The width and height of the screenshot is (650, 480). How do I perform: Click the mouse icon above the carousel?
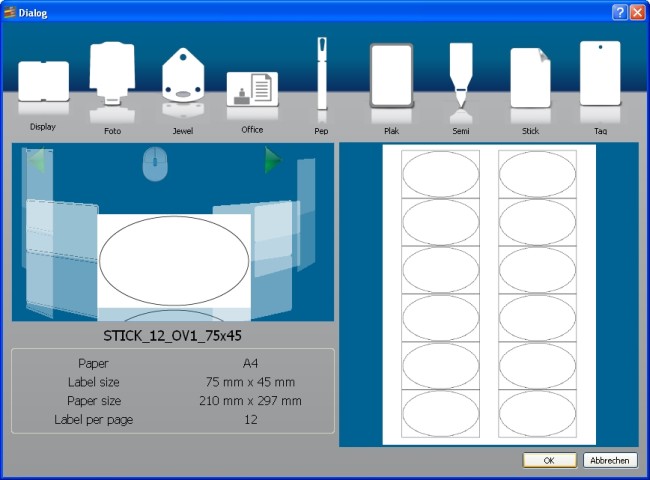pos(153,163)
